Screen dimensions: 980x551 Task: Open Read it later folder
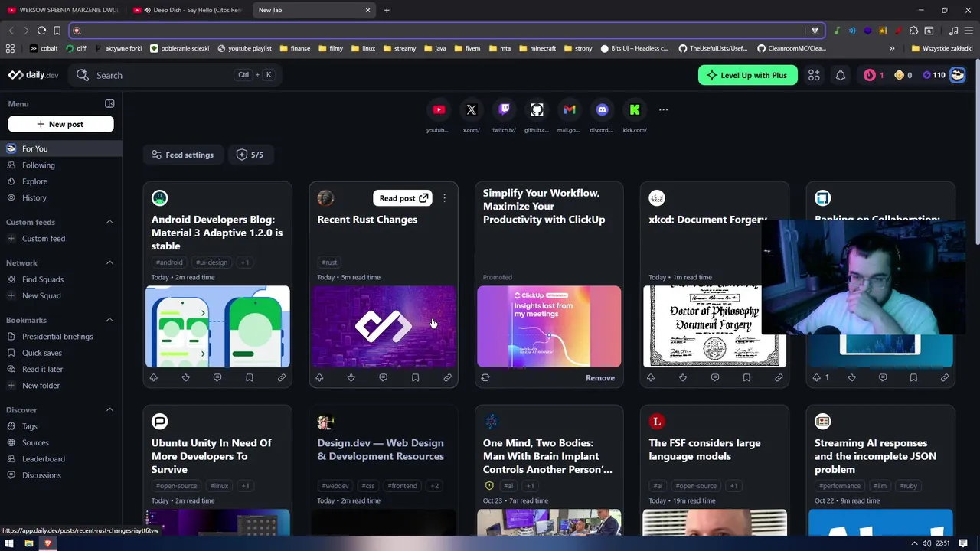[60, 369]
